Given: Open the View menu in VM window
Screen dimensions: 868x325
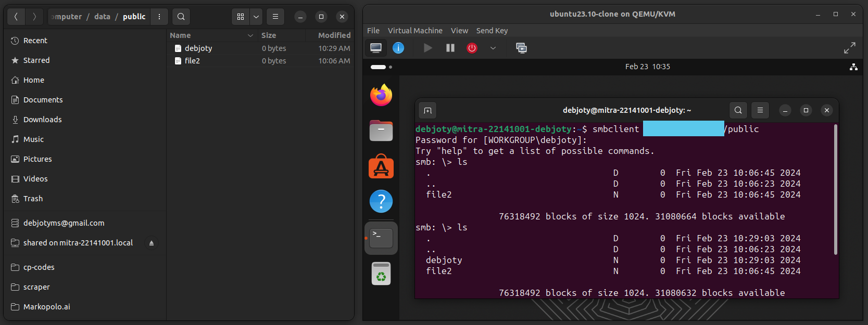Looking at the screenshot, I should point(459,31).
